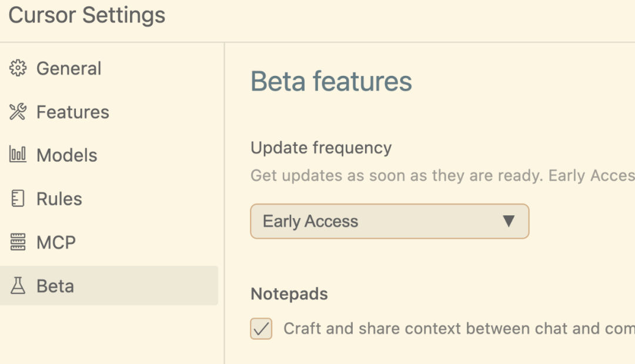The height and width of the screenshot is (364, 635).
Task: Click the Models bar chart icon
Action: click(x=18, y=155)
